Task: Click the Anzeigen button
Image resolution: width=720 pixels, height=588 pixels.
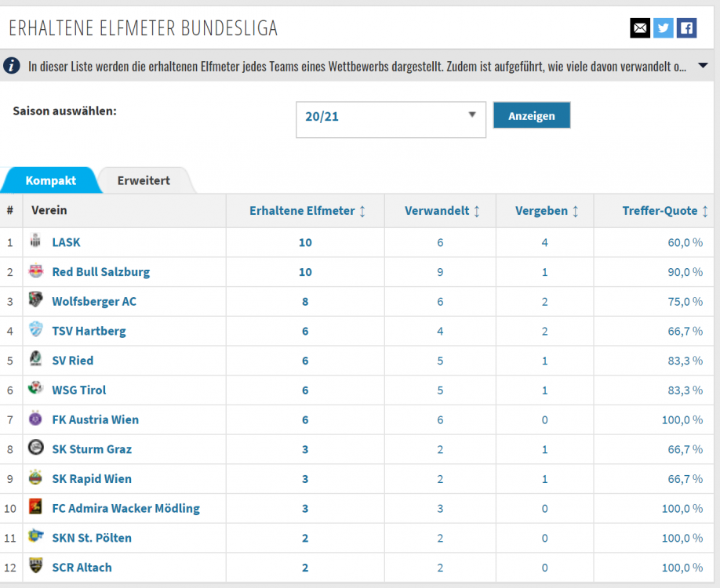Action: (532, 116)
